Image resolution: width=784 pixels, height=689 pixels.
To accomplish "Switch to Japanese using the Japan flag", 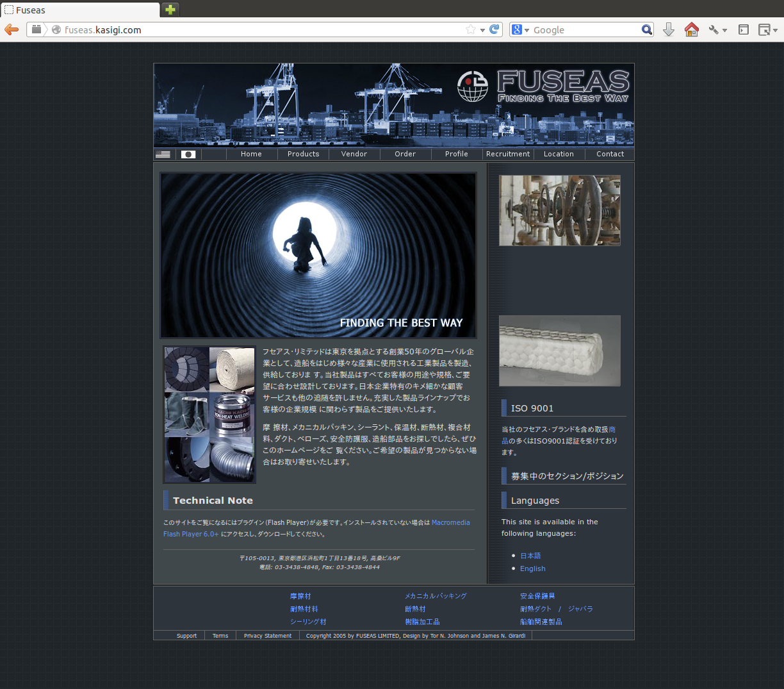I will [x=188, y=154].
